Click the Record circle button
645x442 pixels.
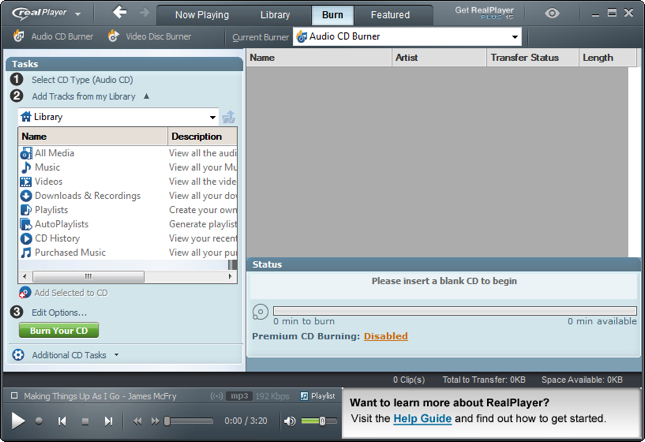tap(39, 421)
